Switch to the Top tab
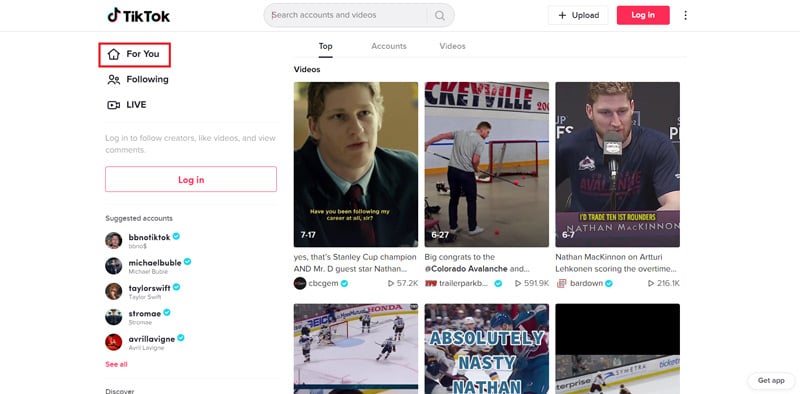 (x=326, y=46)
